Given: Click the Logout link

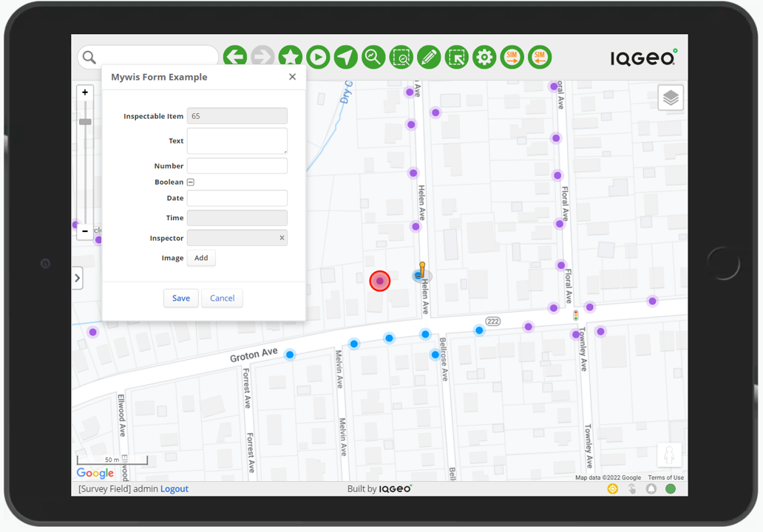Looking at the screenshot, I should (174, 489).
